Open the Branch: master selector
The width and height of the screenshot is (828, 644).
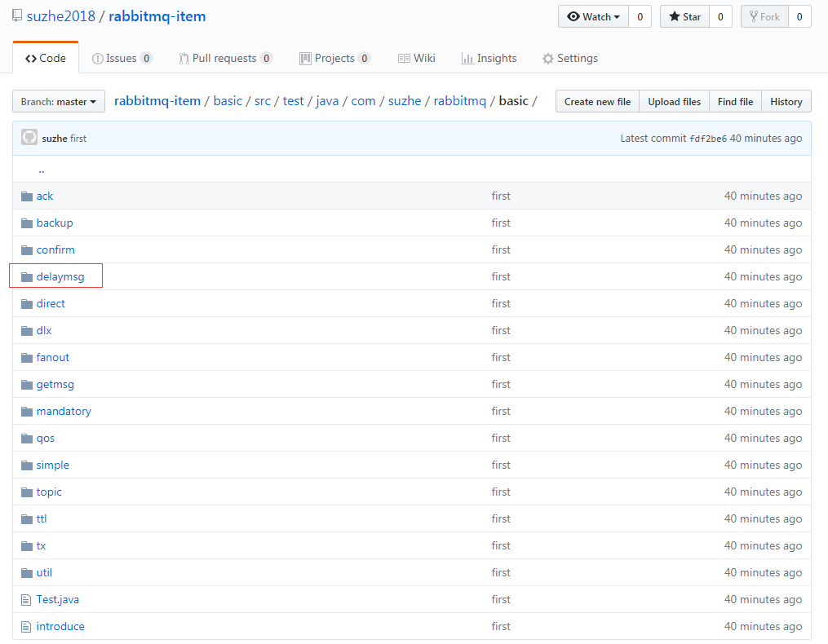coord(58,101)
